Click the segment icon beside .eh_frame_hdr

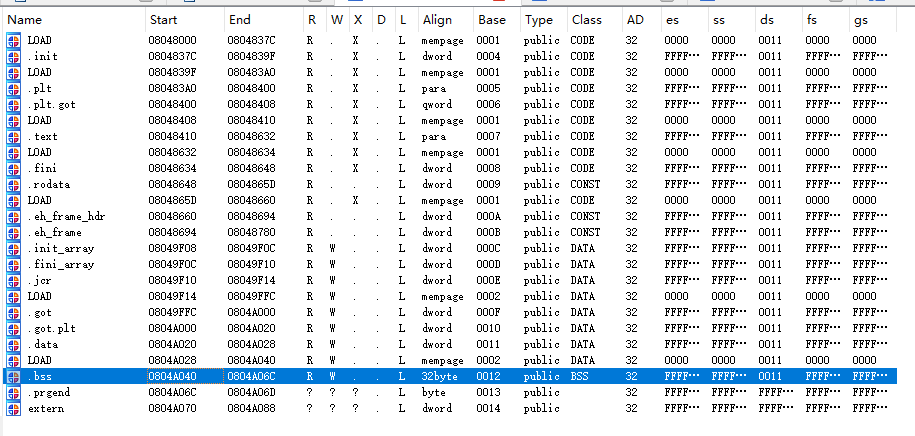pos(13,216)
